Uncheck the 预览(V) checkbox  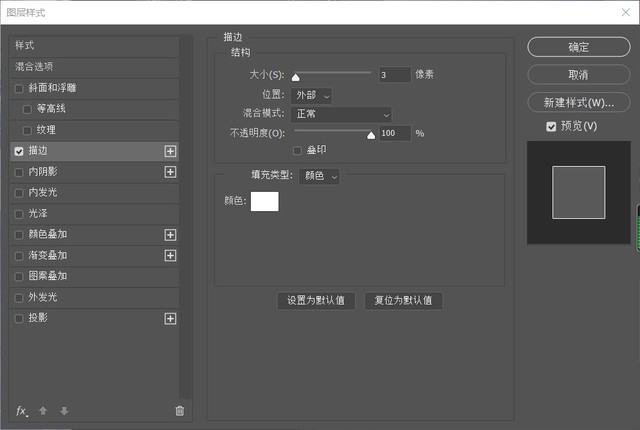click(551, 126)
